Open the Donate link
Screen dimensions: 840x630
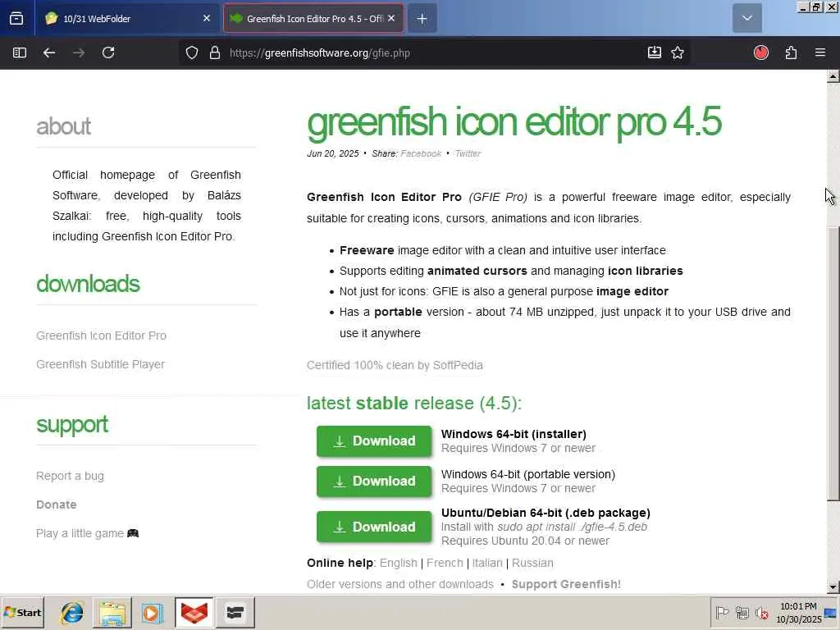[57, 504]
